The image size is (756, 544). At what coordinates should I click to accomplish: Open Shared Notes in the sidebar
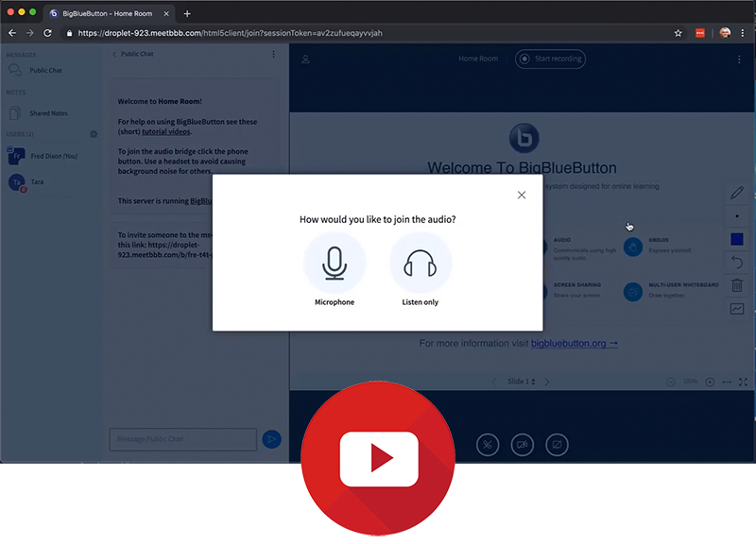point(47,113)
